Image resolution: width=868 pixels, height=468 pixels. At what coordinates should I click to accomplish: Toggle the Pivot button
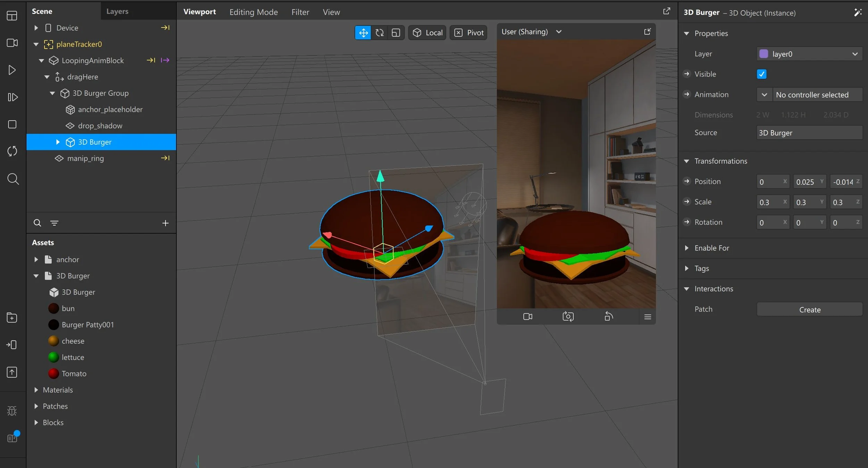click(x=469, y=33)
